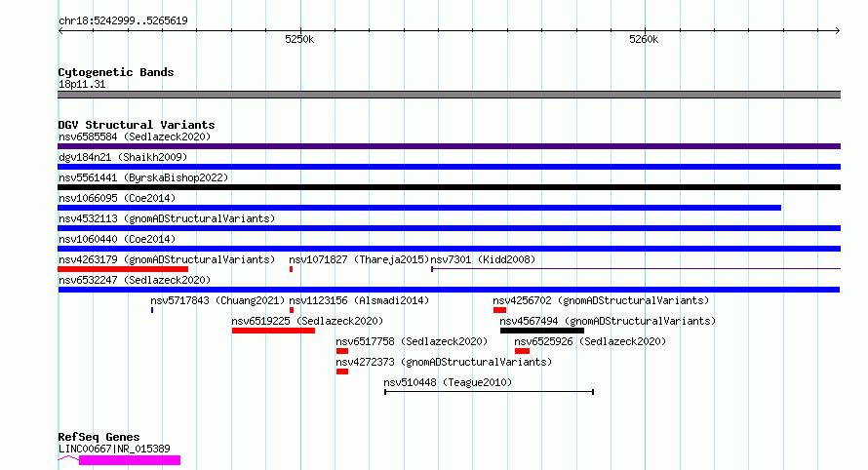
Task: Open nsv5717843 (Chuang2021) label
Action: click(x=217, y=300)
